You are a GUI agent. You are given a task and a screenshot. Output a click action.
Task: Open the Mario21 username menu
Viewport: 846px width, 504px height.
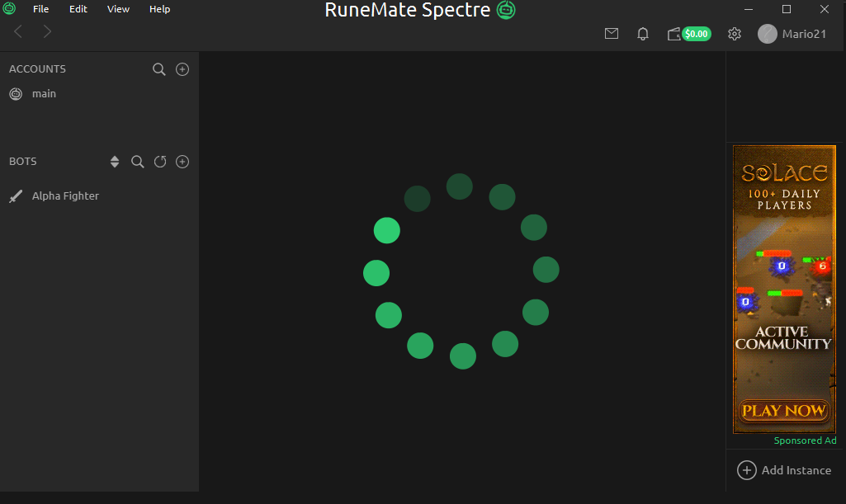tap(804, 34)
